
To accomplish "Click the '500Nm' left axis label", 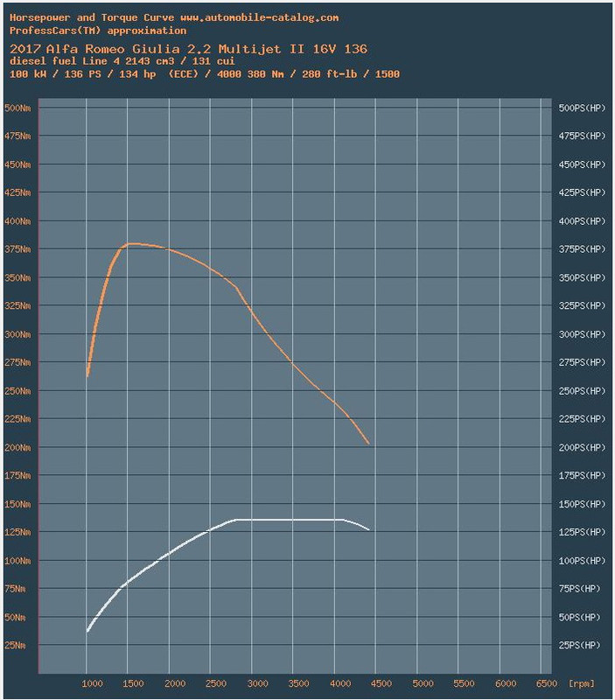I will click(17, 108).
